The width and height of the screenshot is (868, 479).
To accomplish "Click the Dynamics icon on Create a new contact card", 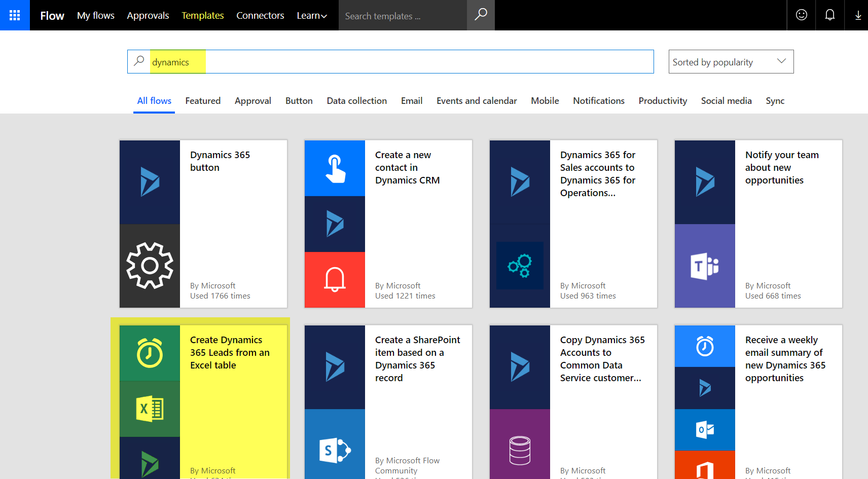I will click(335, 224).
